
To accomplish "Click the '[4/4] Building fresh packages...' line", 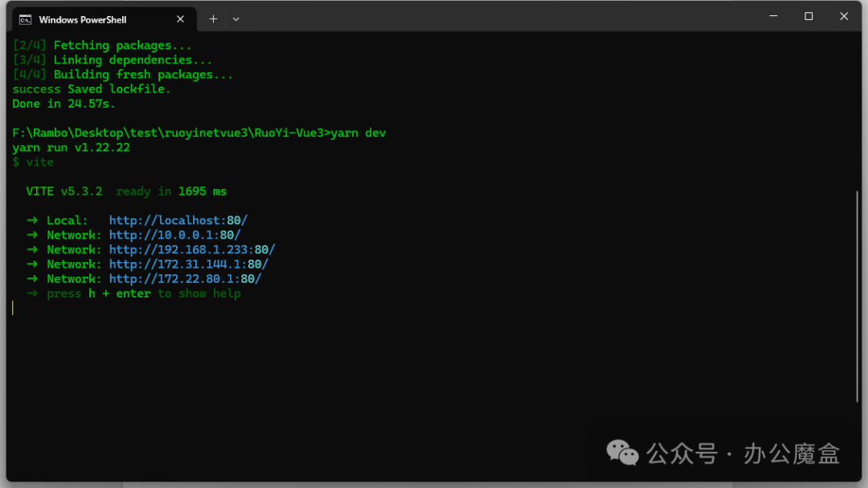I will tap(123, 75).
